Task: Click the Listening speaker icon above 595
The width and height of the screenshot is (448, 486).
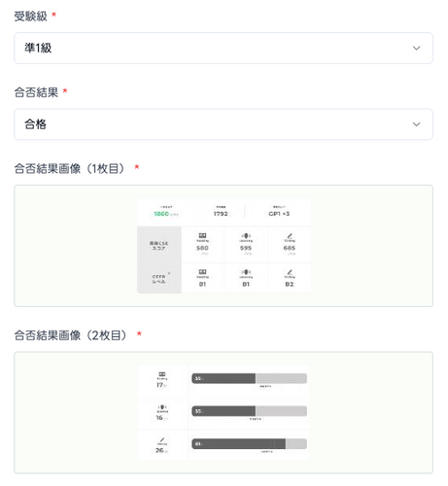Action: tap(246, 235)
